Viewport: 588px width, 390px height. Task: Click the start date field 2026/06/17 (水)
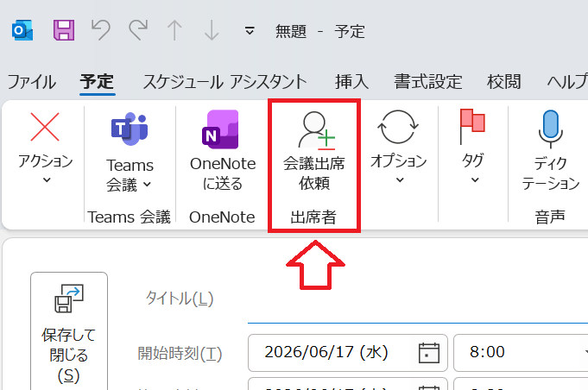[x=348, y=353]
